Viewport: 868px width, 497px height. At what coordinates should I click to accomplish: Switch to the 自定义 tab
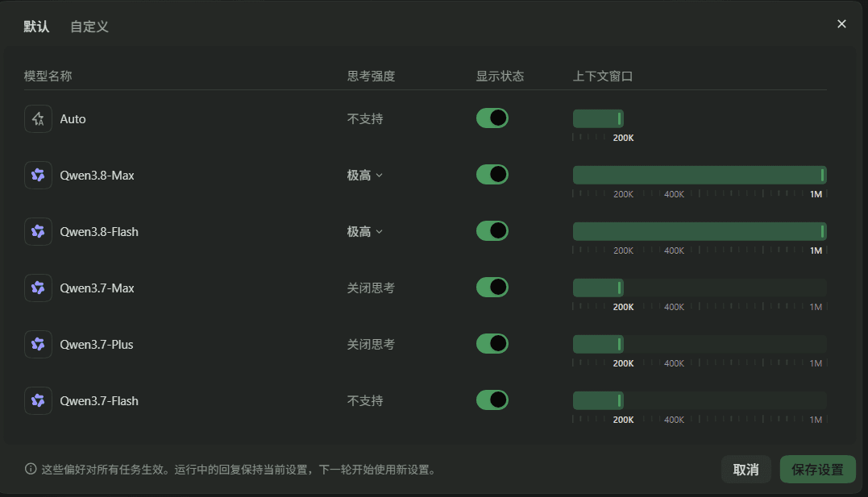(x=89, y=27)
